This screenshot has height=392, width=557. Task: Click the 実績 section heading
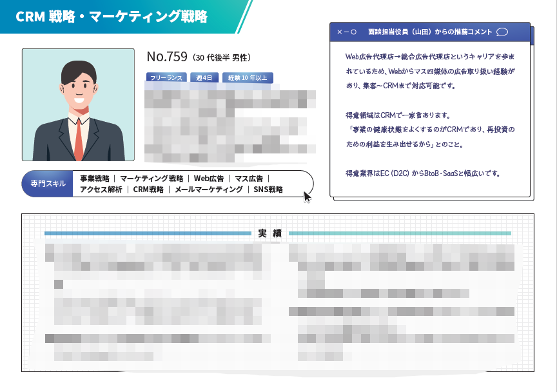tap(270, 233)
